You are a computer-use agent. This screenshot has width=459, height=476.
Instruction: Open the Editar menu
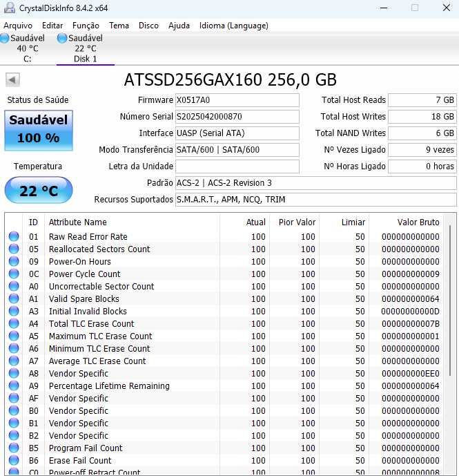[52, 26]
